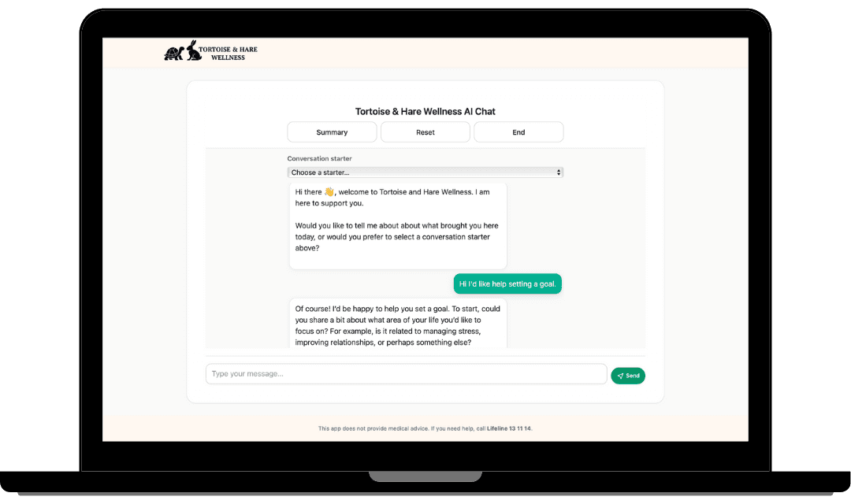Click the tortoise logo icon
This screenshot has width=851, height=504.
pyautogui.click(x=173, y=54)
